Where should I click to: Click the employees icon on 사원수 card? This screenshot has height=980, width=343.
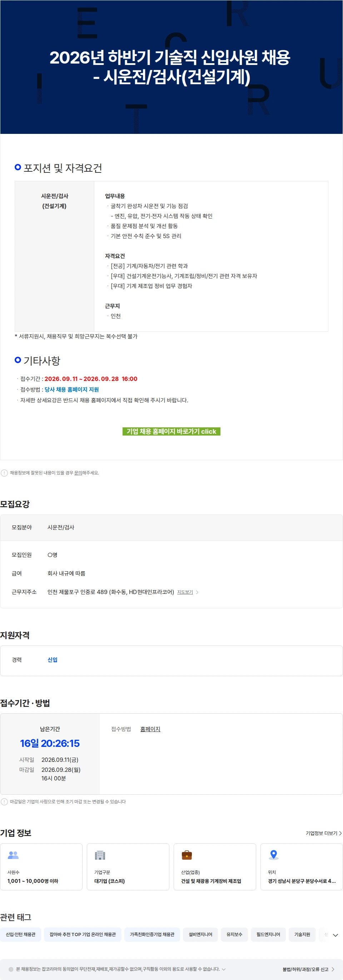13,855
